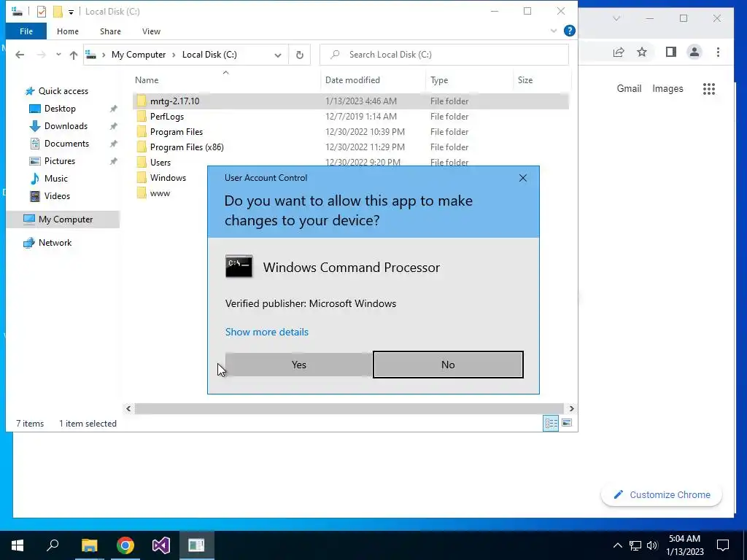Image resolution: width=747 pixels, height=560 pixels.
Task: Open Show more details link
Action: pos(267,332)
